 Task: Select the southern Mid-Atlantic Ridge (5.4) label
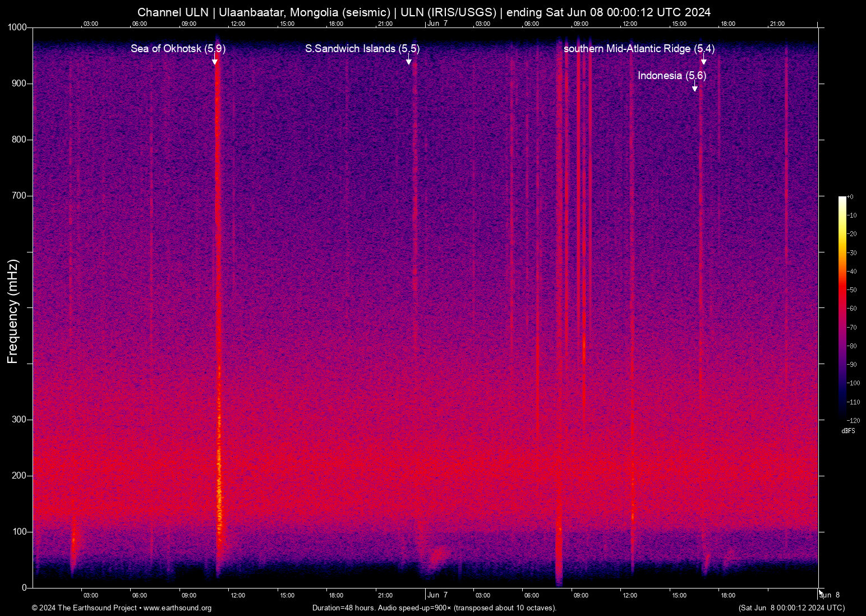coord(638,49)
